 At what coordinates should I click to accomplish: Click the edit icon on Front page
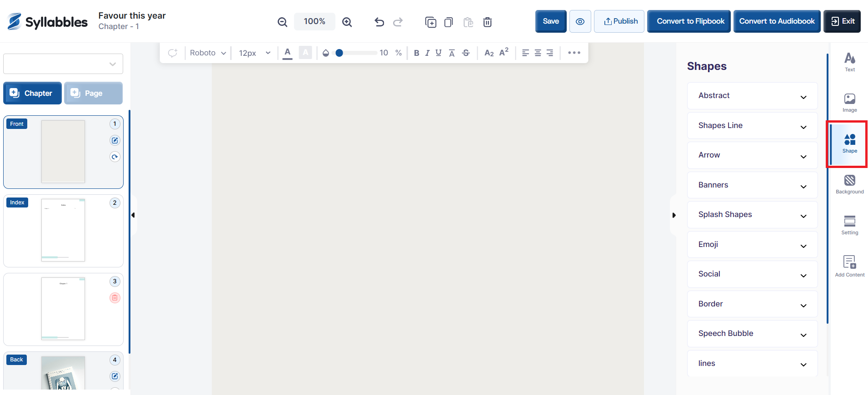pyautogui.click(x=115, y=140)
